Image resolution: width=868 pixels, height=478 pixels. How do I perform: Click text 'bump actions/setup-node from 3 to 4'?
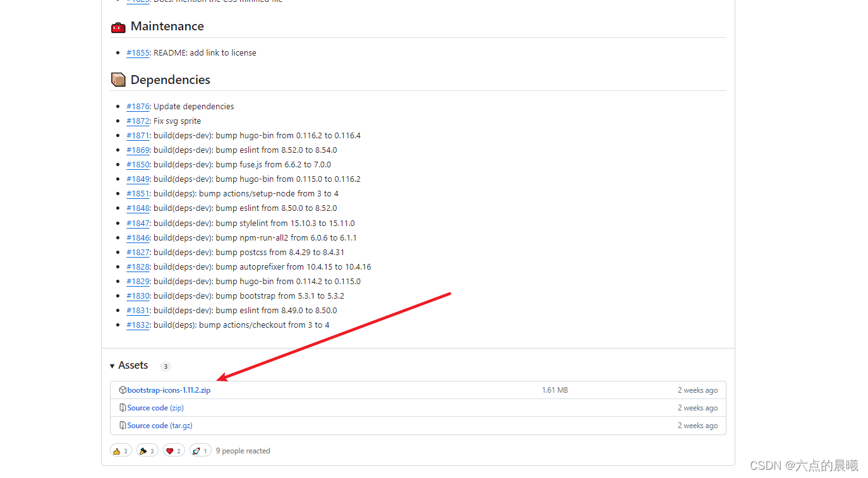coord(269,194)
